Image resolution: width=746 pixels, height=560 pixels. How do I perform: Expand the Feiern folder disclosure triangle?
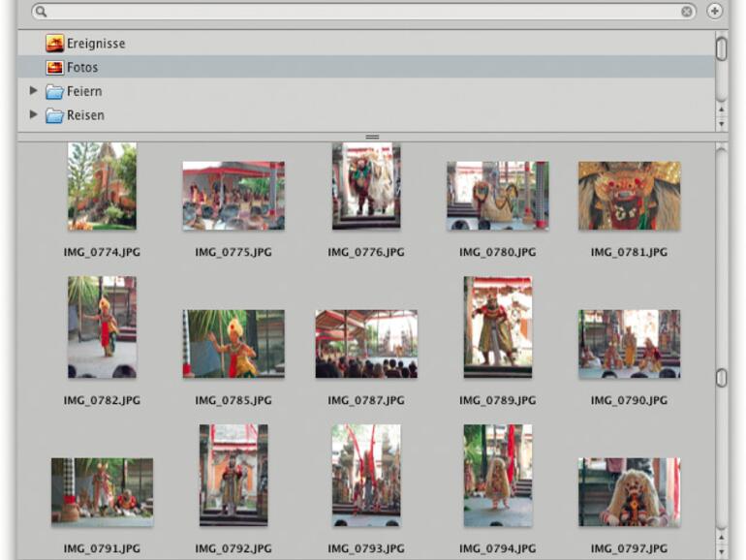point(33,90)
